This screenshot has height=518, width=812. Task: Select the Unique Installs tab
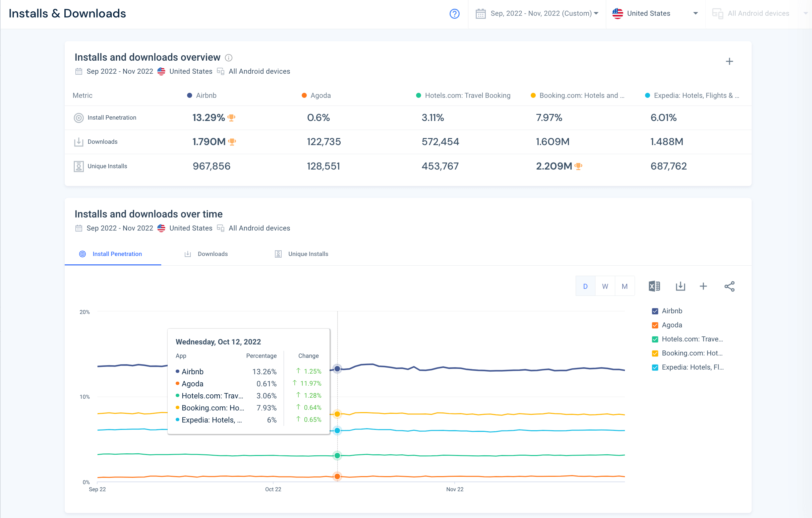(x=308, y=254)
